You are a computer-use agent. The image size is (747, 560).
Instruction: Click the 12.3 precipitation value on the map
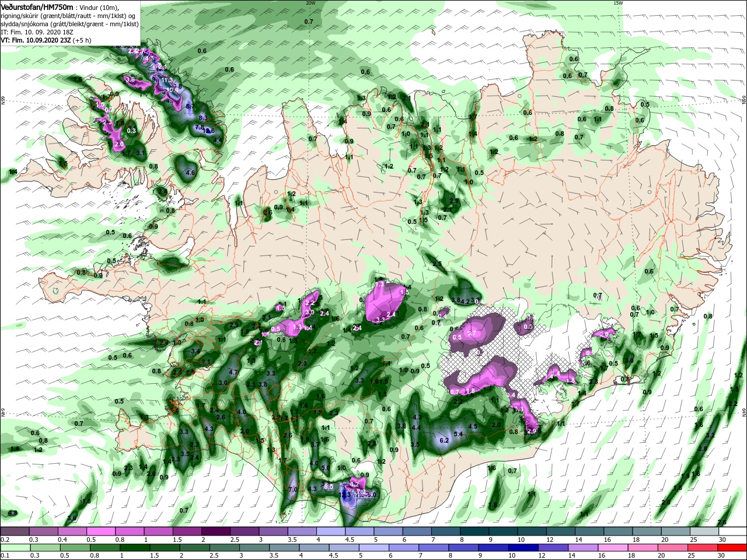[x=344, y=495]
